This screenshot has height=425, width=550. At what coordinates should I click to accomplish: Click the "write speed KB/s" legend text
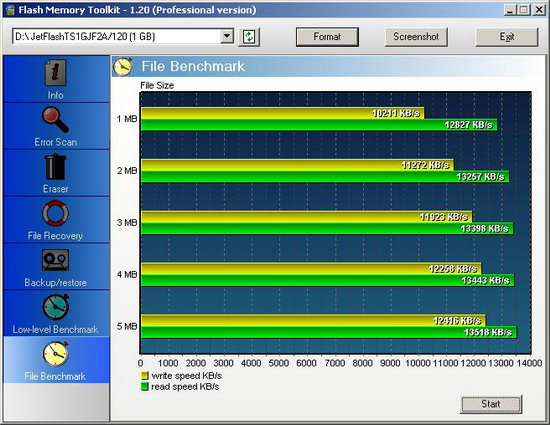click(x=187, y=376)
